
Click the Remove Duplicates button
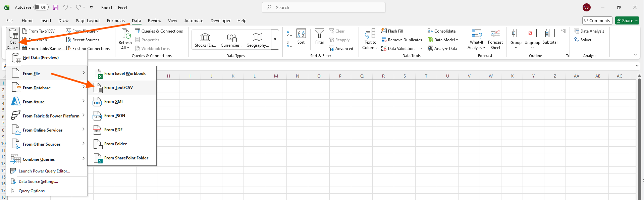point(401,40)
